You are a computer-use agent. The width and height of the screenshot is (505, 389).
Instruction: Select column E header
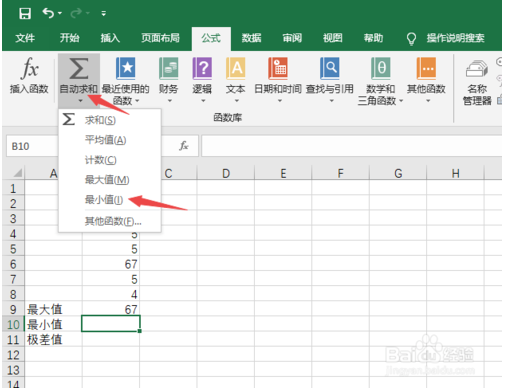[x=283, y=173]
